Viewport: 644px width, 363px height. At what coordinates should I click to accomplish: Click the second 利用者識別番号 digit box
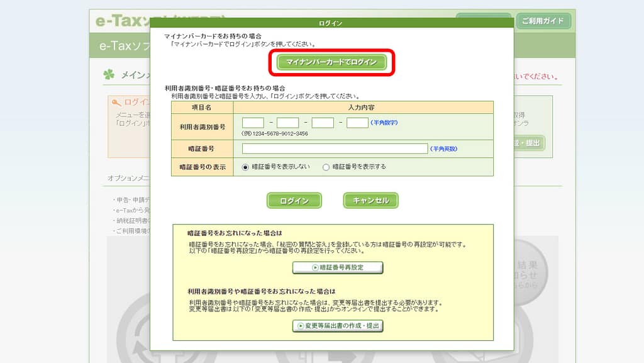(x=287, y=123)
